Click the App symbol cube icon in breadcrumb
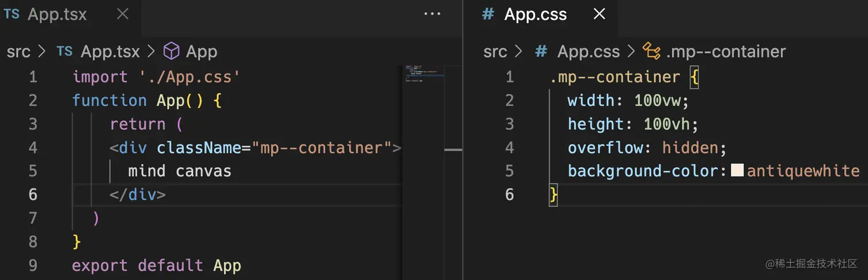The image size is (868, 280). click(x=172, y=52)
